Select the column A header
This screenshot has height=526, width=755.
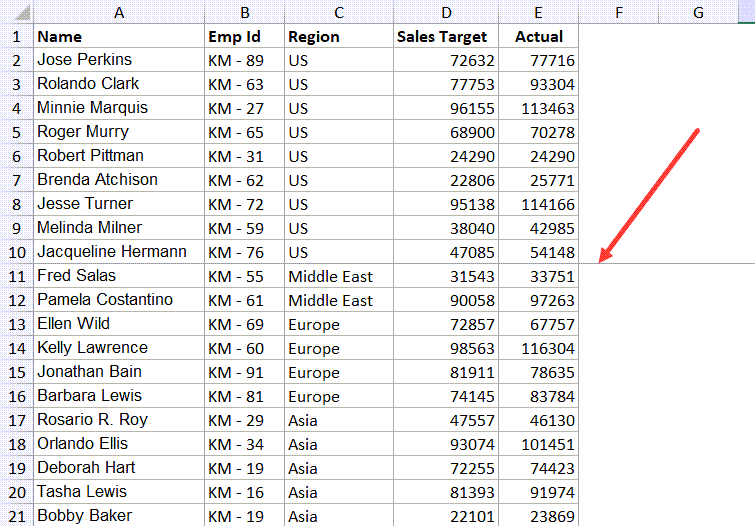pyautogui.click(x=118, y=12)
